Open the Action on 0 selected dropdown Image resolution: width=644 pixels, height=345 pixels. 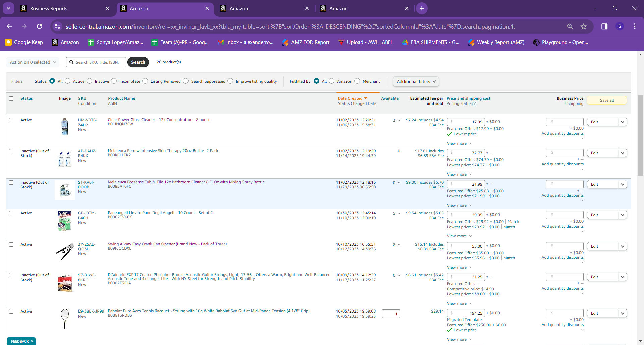click(x=33, y=62)
